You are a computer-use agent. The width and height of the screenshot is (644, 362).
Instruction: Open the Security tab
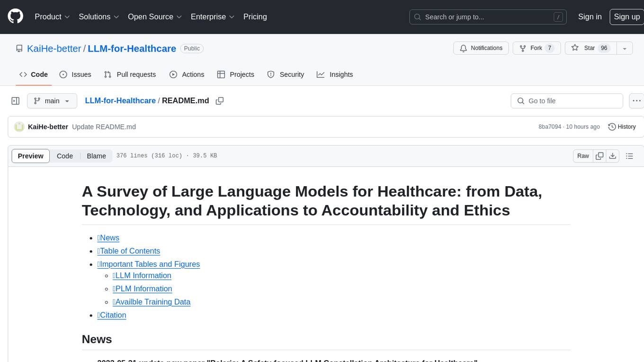pos(286,74)
